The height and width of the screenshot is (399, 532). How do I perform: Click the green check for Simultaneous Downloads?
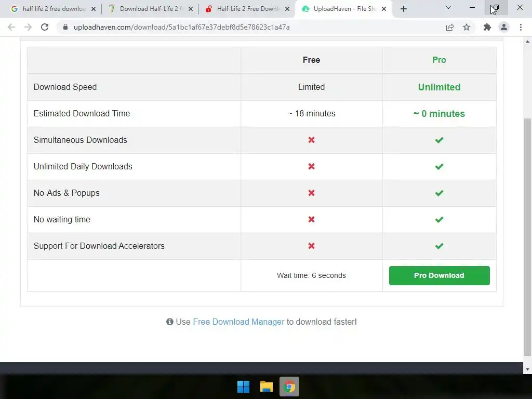pos(439,140)
